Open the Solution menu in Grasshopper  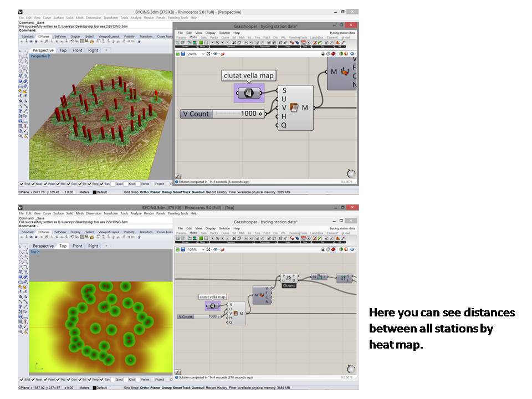coord(224,33)
